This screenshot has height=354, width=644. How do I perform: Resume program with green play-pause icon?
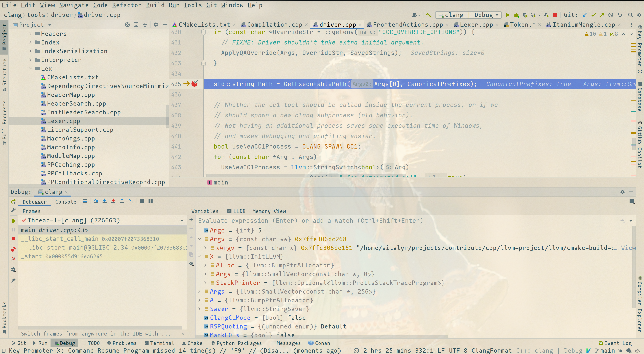[13, 221]
